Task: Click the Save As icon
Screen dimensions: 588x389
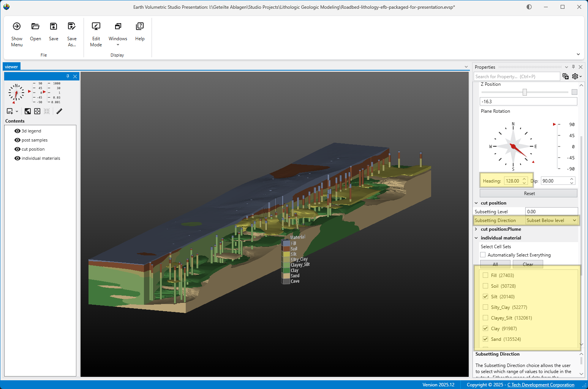Action: (71, 27)
